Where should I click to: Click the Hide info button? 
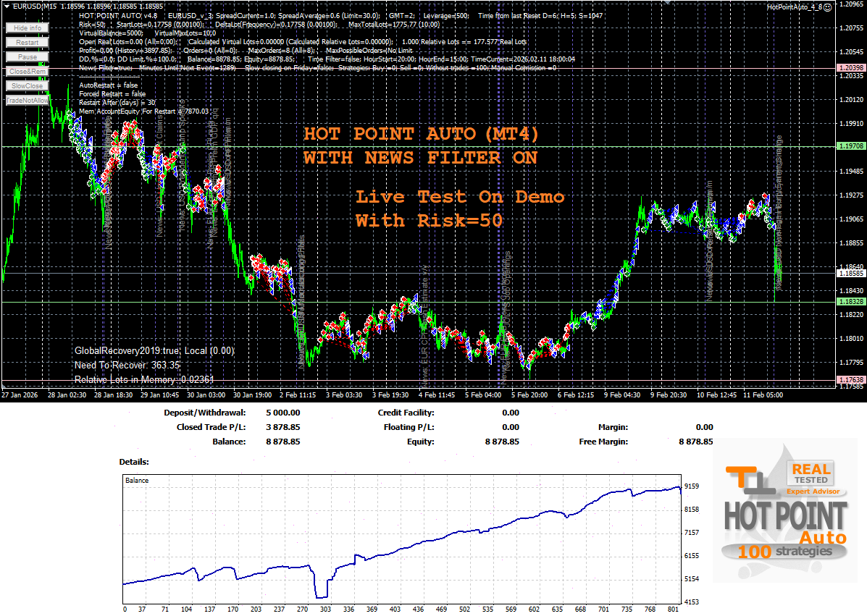tap(27, 28)
